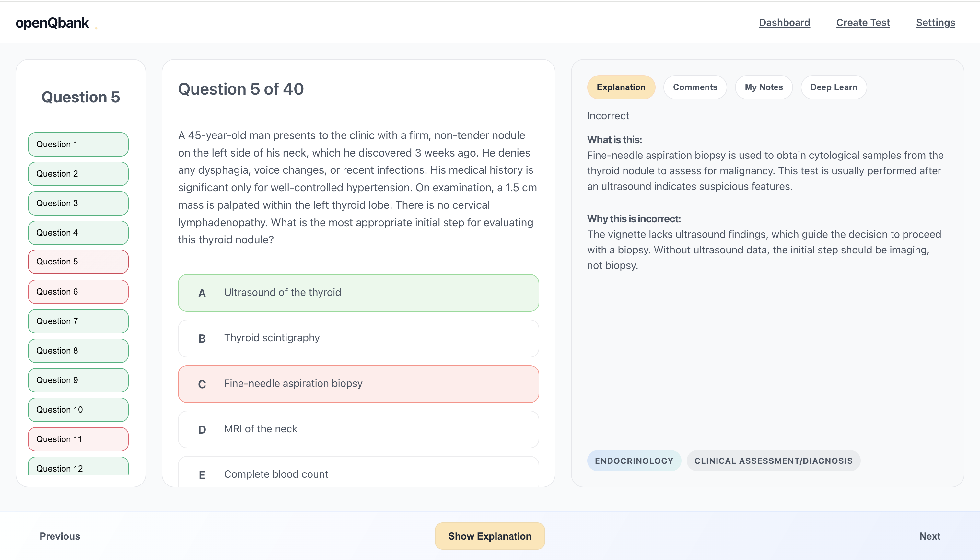Switch to the Comments tab
980x560 pixels.
(x=694, y=87)
